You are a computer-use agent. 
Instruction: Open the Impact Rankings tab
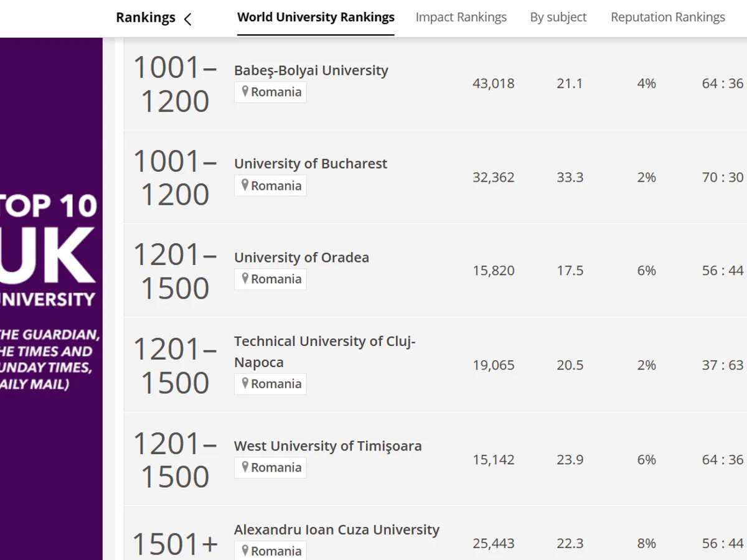(461, 17)
